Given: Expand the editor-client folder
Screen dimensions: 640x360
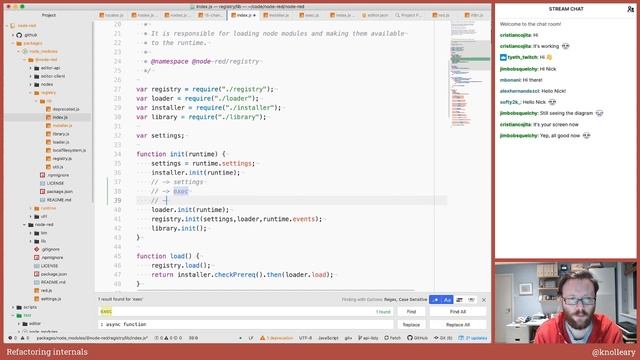Looking at the screenshot, I should point(31,76).
